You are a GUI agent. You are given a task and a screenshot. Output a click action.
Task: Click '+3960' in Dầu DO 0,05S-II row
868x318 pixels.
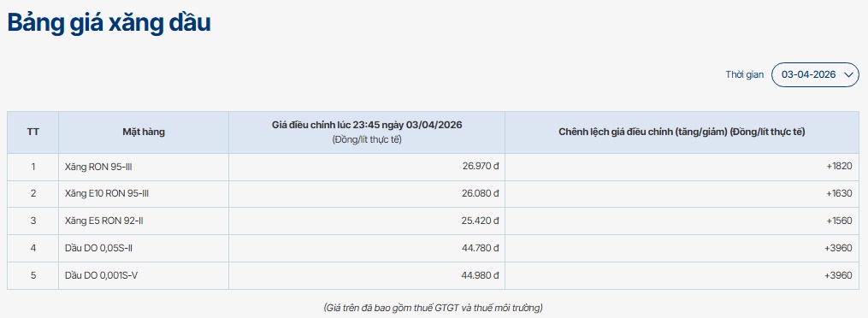(x=838, y=248)
